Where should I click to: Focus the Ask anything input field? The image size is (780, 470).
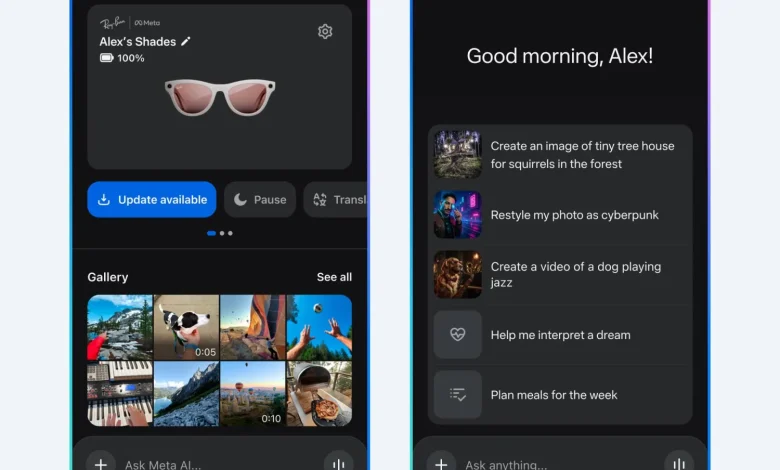coord(560,465)
